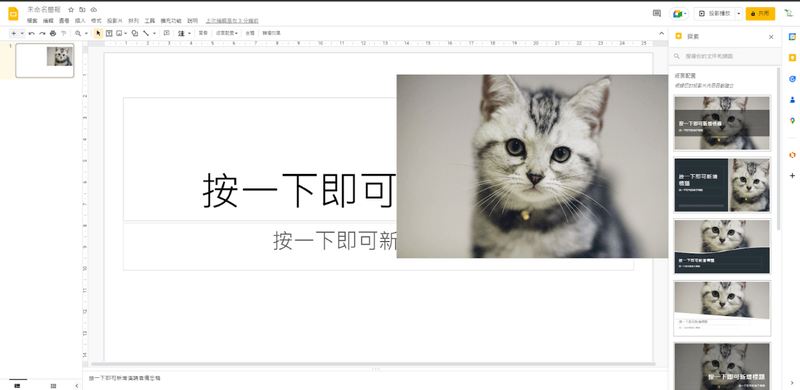Expand slideshow options dropdown arrow
The height and width of the screenshot is (390, 800).
coord(738,14)
